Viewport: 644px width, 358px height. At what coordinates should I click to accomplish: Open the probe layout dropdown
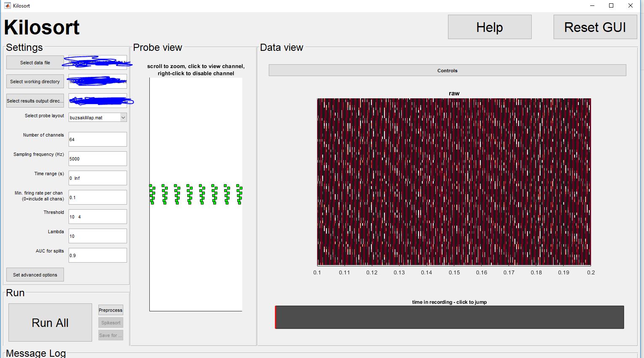[x=122, y=117]
